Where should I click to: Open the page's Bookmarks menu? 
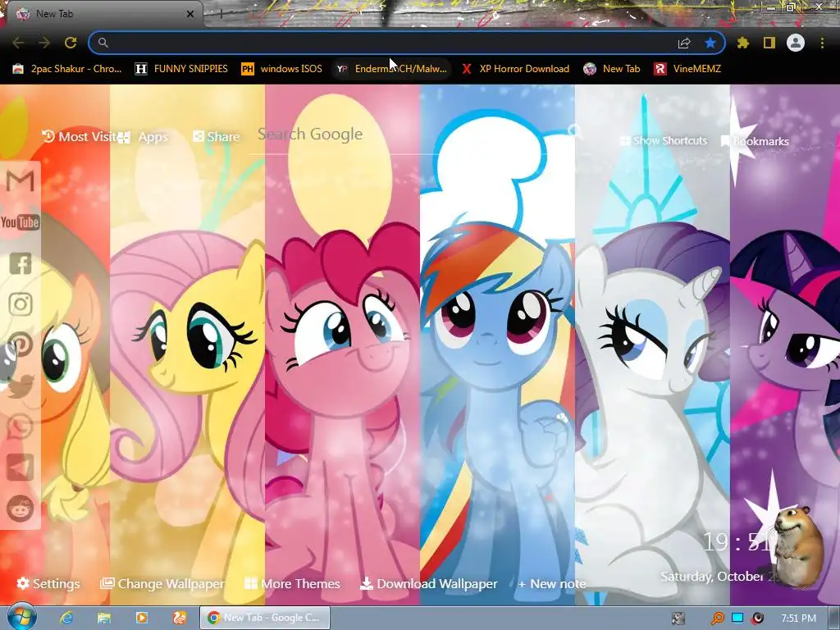tap(756, 141)
